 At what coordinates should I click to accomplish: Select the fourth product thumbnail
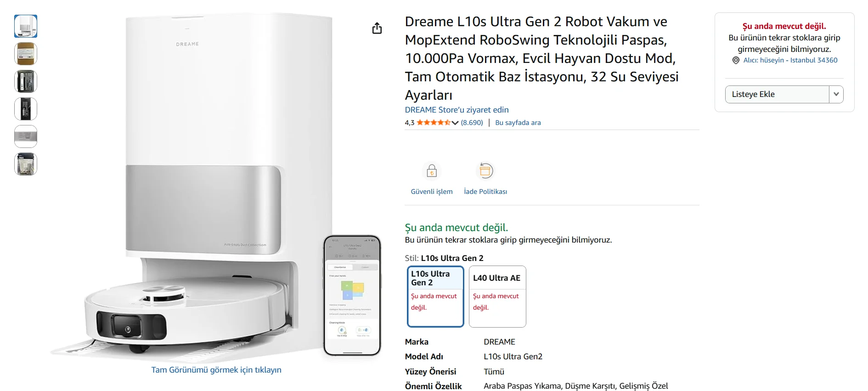[26, 109]
